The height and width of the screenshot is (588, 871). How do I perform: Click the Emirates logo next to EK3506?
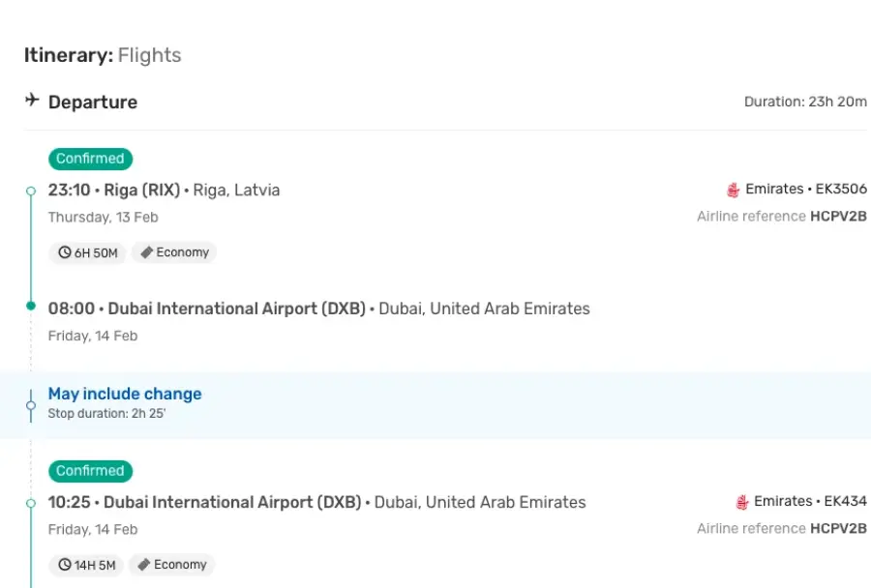point(734,190)
